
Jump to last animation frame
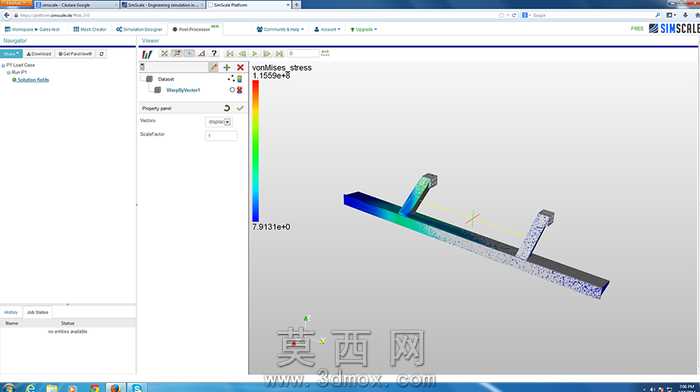point(279,54)
